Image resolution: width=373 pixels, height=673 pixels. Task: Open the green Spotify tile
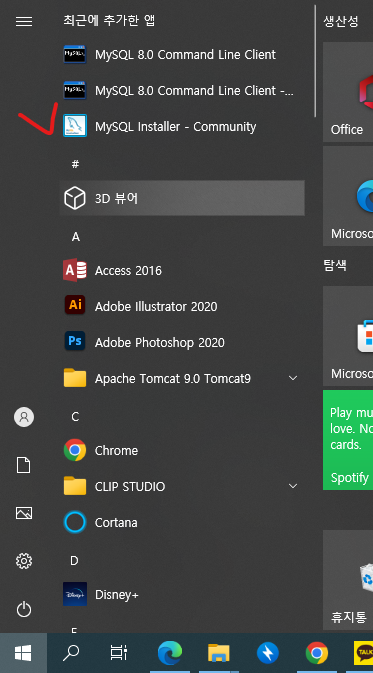pyautogui.click(x=348, y=440)
